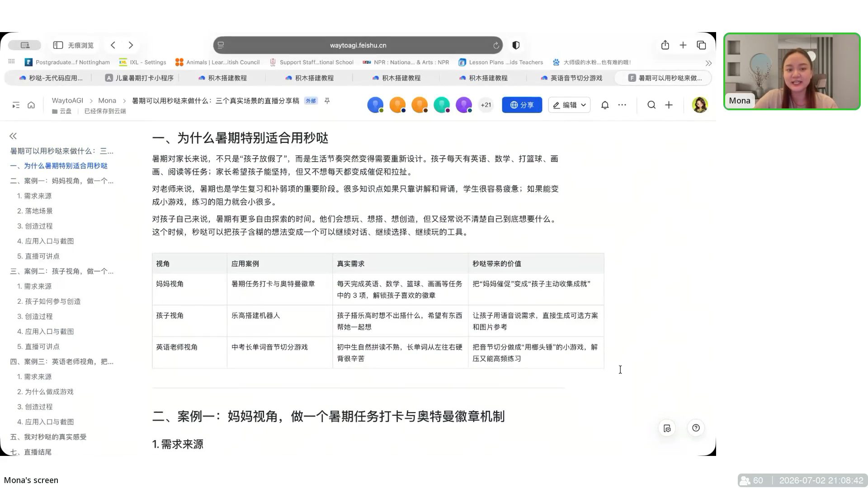The image size is (868, 488).
Task: Toggle the navigation list panel icon
Action: click(x=16, y=105)
